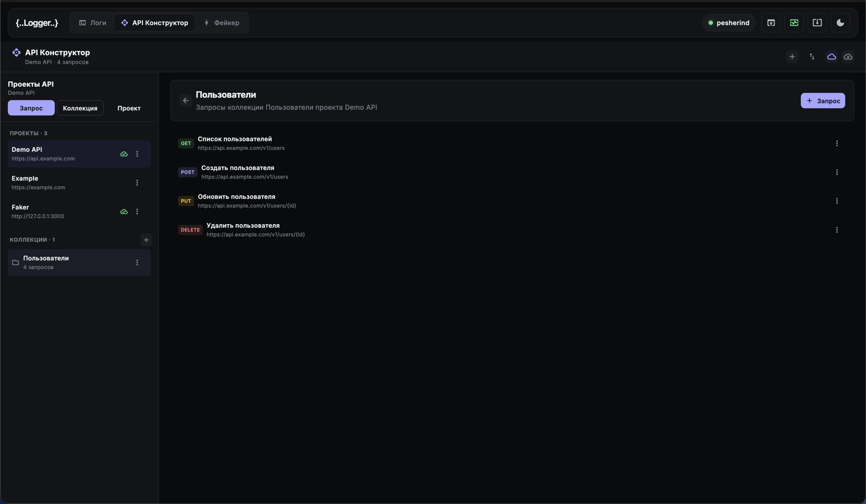The width and height of the screenshot is (866, 504).
Task: Click the cloud synced icon on Faker
Action: [x=124, y=212]
